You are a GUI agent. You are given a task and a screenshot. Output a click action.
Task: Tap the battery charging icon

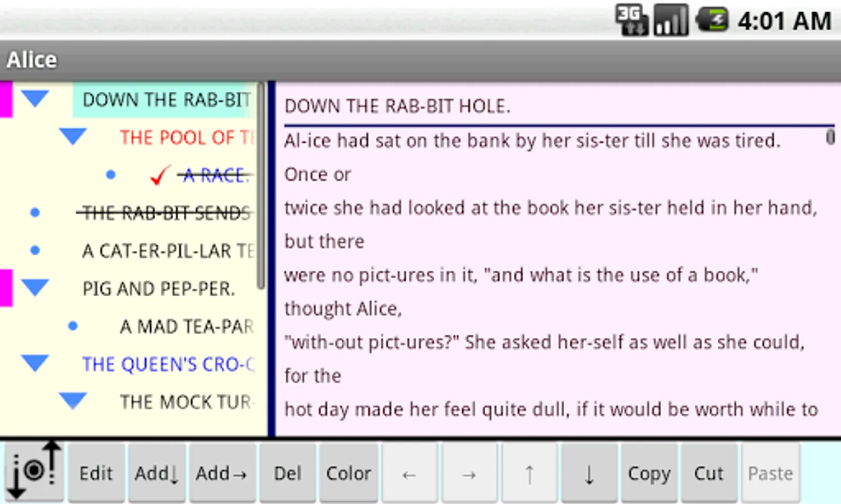tap(712, 20)
